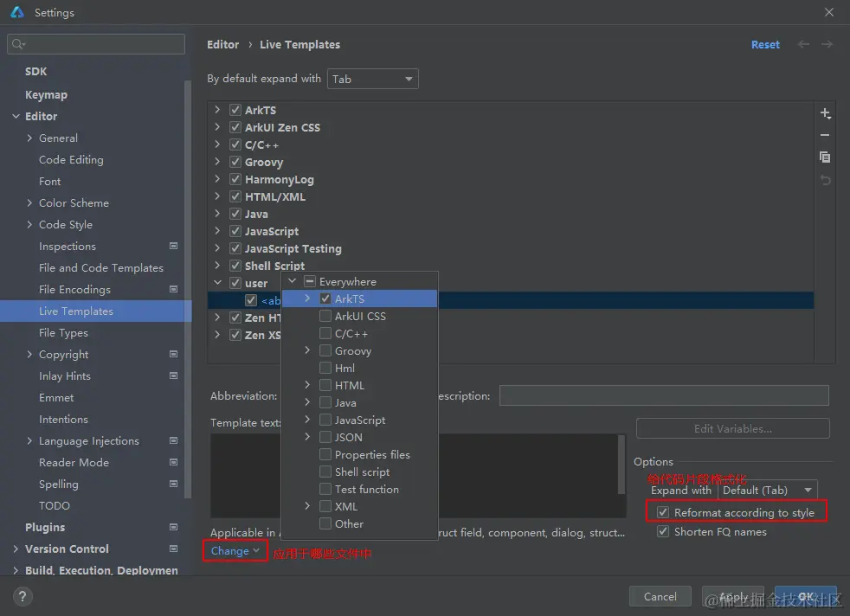Click the project-level icon beside Copyright

coord(173,355)
